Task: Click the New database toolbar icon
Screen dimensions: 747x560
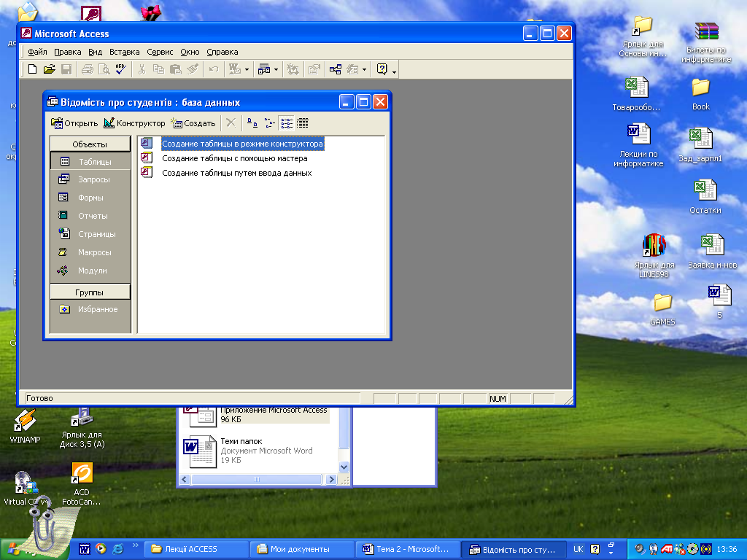Action: point(32,69)
